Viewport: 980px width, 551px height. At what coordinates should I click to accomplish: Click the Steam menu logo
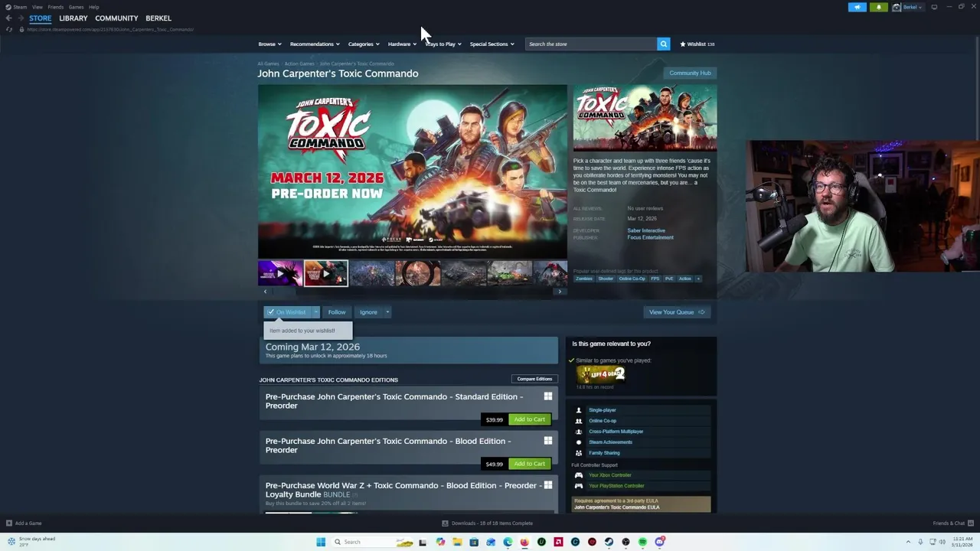tap(8, 7)
